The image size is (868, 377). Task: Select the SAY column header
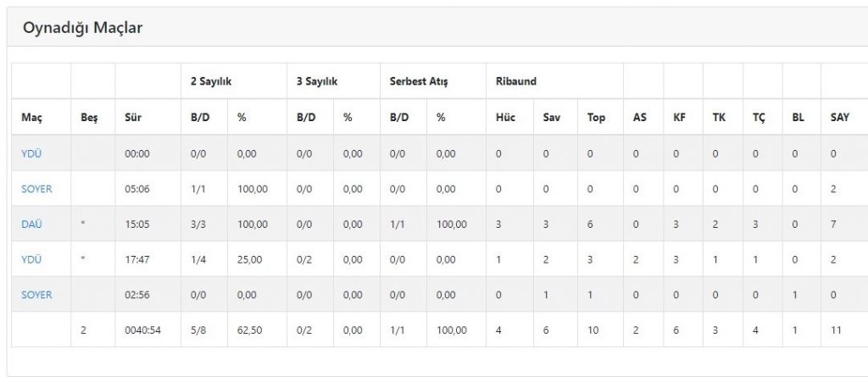(840, 118)
